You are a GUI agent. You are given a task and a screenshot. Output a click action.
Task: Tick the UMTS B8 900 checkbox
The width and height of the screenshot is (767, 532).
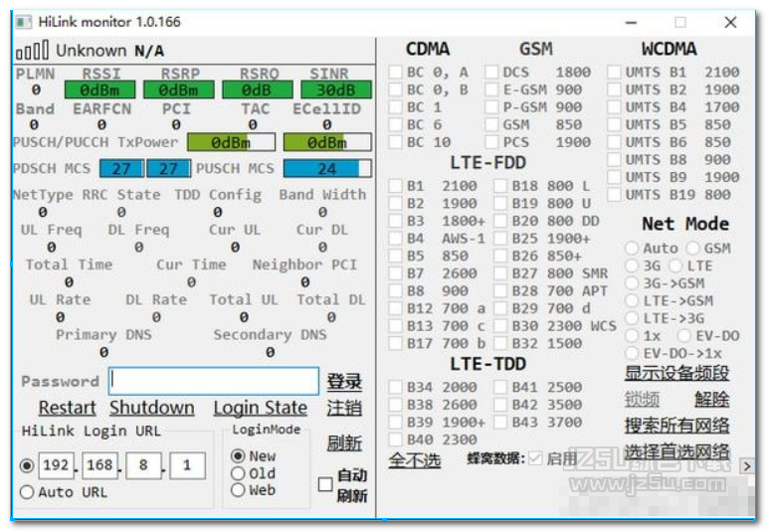click(x=614, y=160)
